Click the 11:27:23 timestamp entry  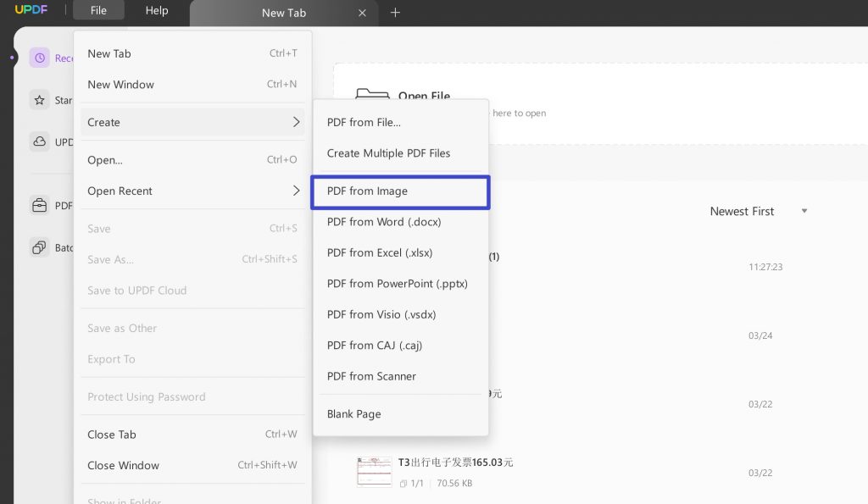(x=765, y=267)
